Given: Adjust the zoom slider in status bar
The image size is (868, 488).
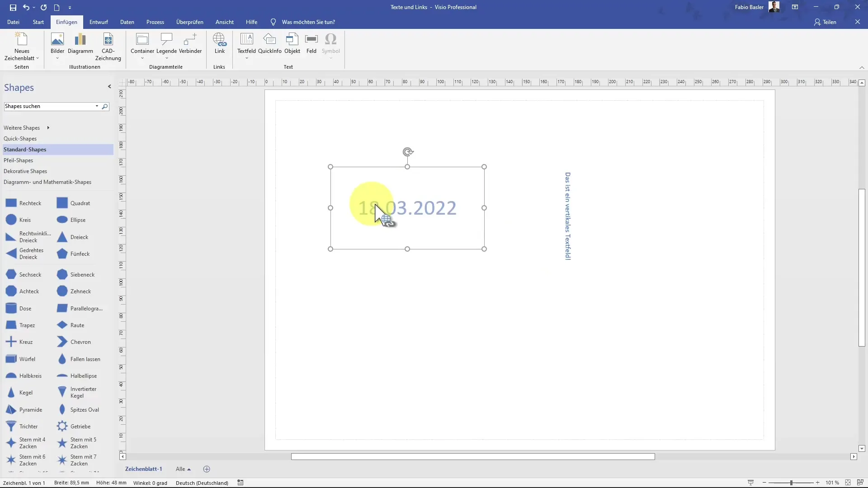Looking at the screenshot, I should (791, 483).
